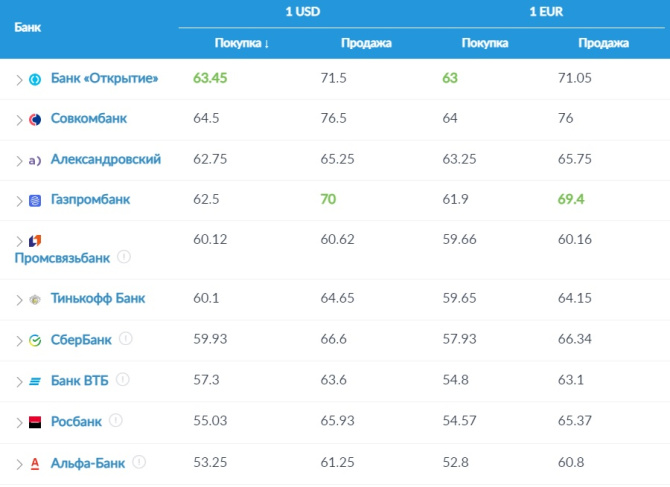Image resolution: width=670 pixels, height=487 pixels.
Task: Click the Sovcombank logo icon
Action: [35, 119]
